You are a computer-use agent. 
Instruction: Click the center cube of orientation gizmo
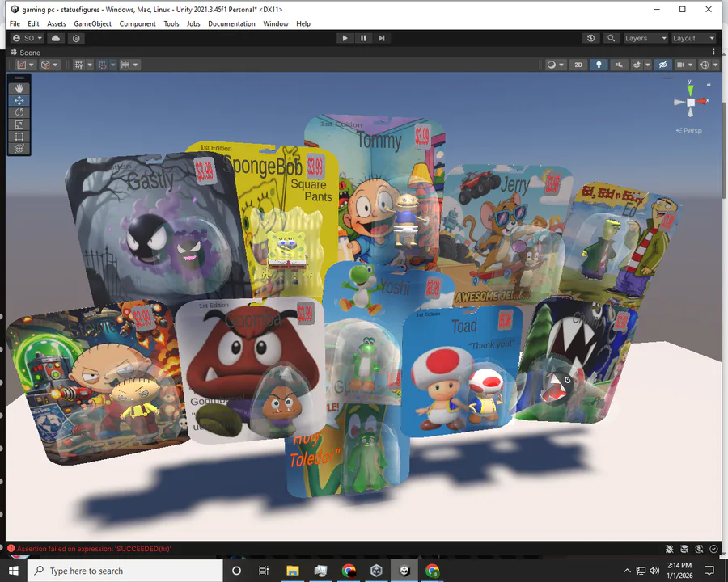(691, 102)
